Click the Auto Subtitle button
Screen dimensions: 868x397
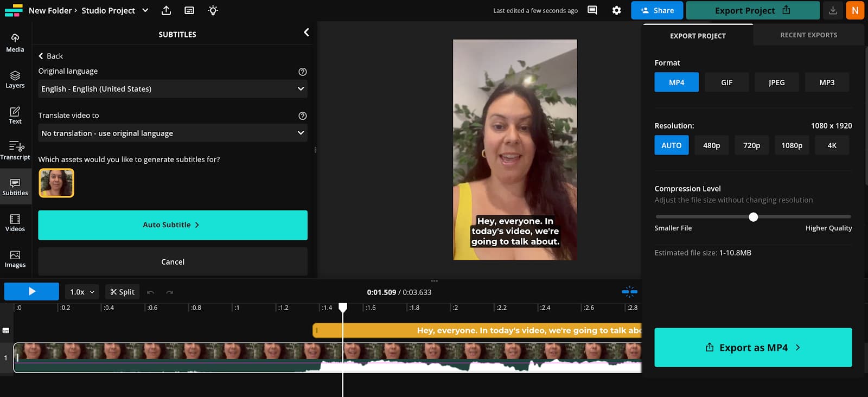(x=173, y=225)
